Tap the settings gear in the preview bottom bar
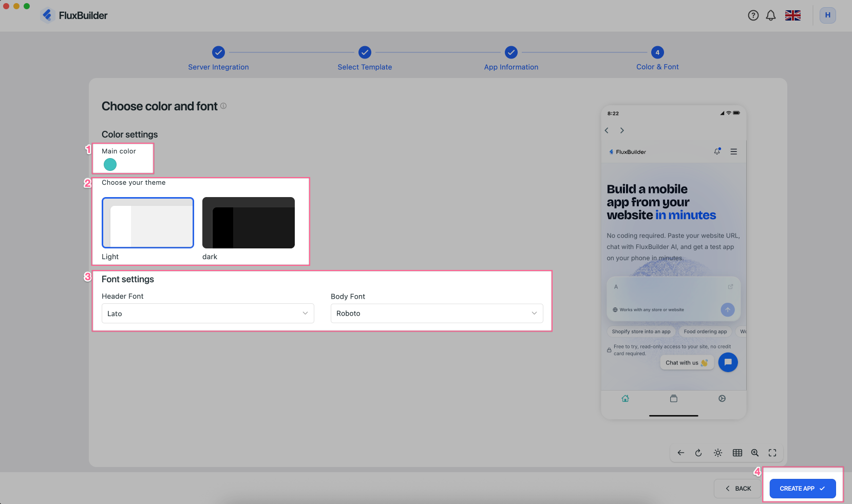This screenshot has width=852, height=504. tap(722, 398)
